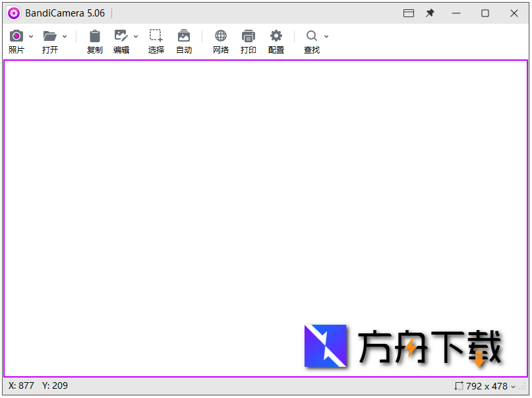Toggle the toolbar layout view in title bar

(x=407, y=13)
